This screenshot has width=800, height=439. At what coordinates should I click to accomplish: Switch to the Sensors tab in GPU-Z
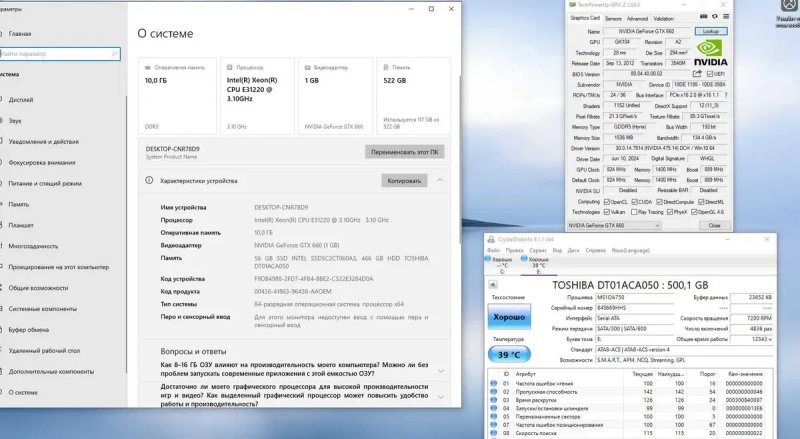click(x=613, y=18)
